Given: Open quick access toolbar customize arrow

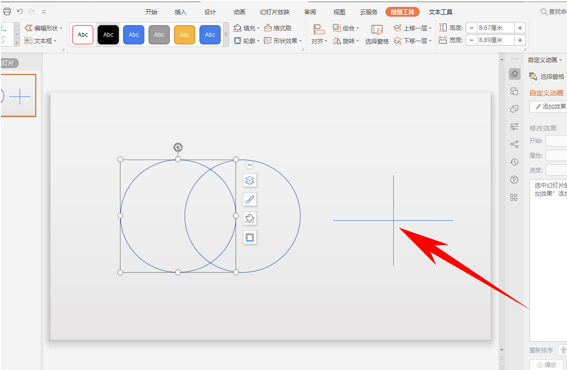Looking at the screenshot, I should click(44, 12).
